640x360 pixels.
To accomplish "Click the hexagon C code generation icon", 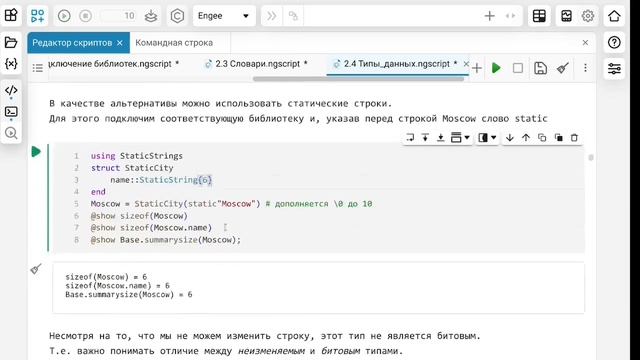I will [x=177, y=16].
